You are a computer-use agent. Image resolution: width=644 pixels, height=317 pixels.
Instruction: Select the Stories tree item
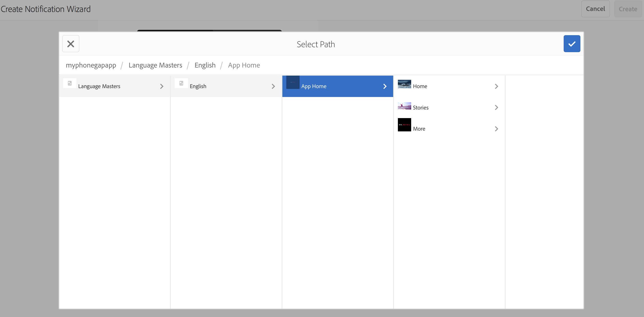pyautogui.click(x=420, y=108)
